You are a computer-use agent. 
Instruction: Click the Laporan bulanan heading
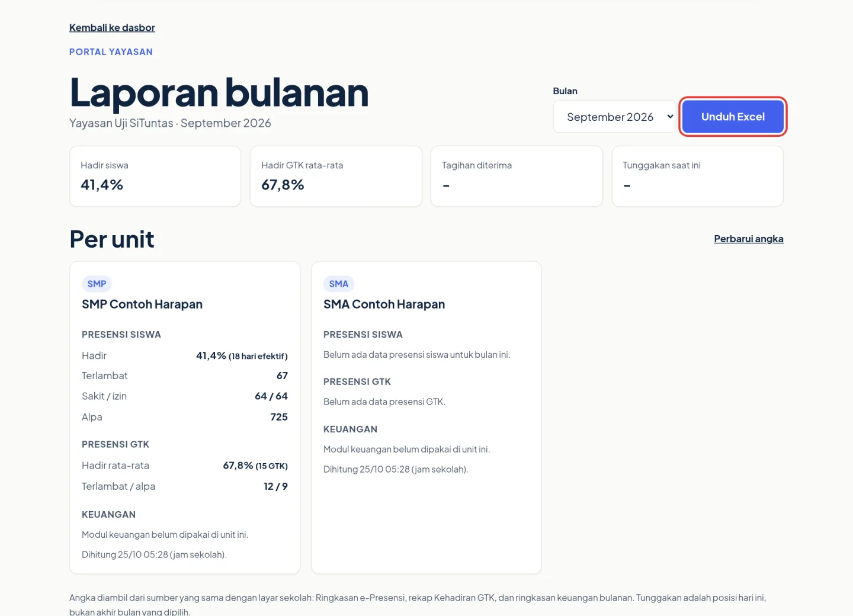click(x=219, y=93)
